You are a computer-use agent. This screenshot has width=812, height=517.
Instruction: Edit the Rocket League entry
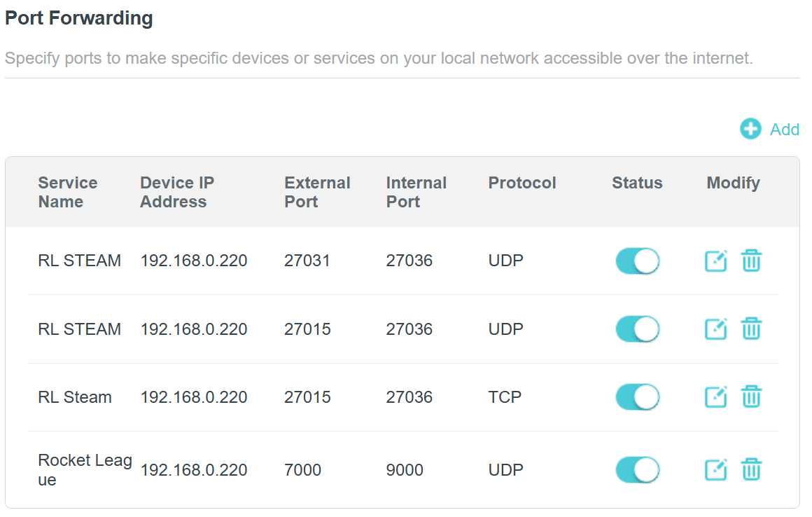point(715,469)
